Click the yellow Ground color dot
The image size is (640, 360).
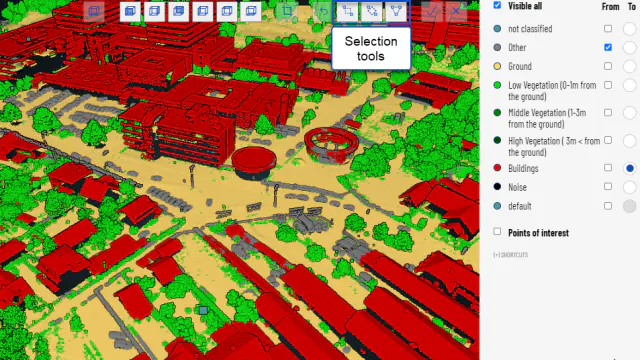point(497,66)
